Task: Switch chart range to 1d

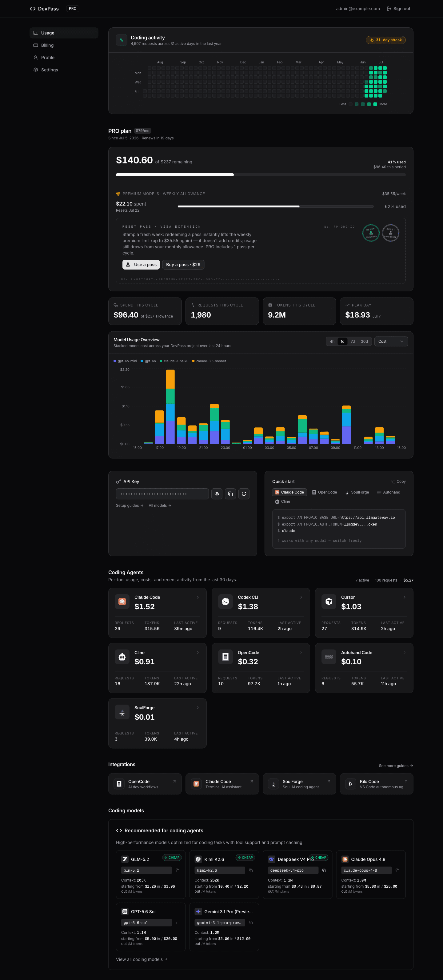Action: 343,341
